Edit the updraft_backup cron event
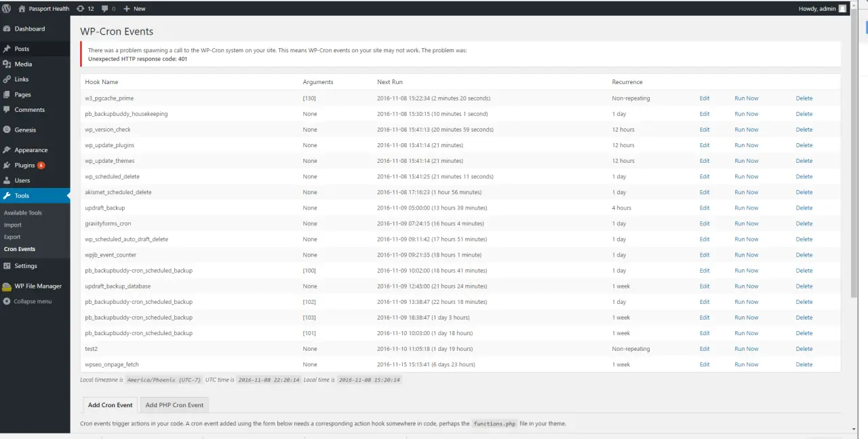 pyautogui.click(x=704, y=208)
